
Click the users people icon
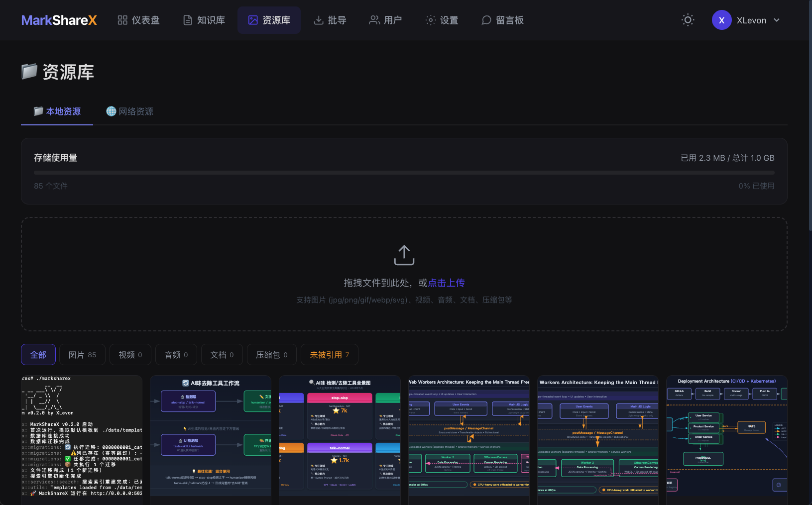[374, 20]
